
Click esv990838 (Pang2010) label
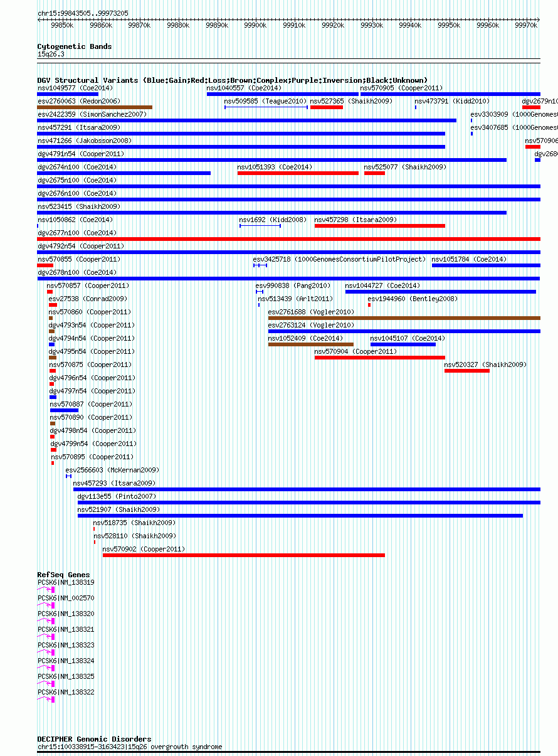point(293,286)
